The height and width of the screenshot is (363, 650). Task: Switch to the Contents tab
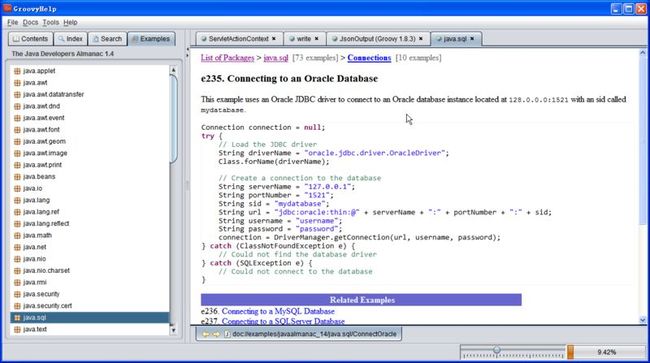coord(30,39)
